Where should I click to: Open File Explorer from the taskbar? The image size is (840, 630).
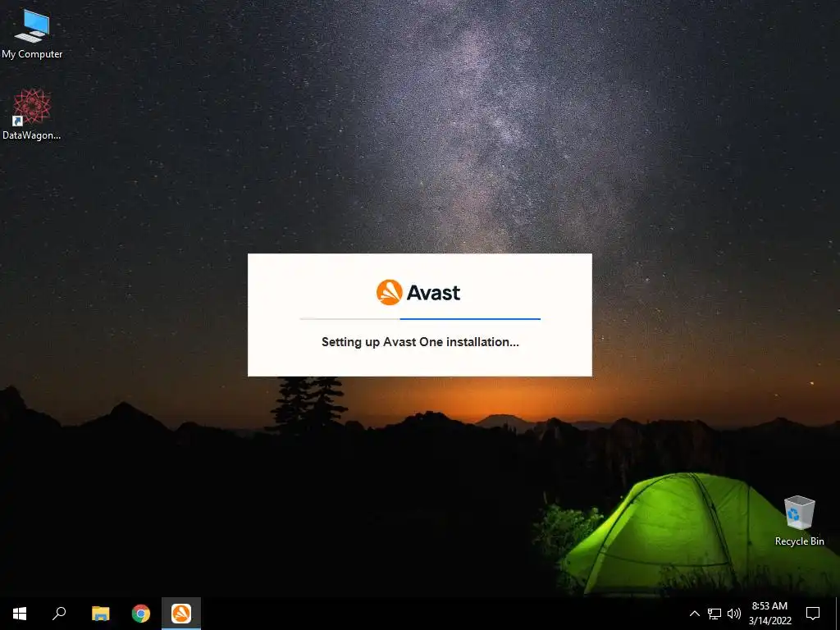[100, 614]
